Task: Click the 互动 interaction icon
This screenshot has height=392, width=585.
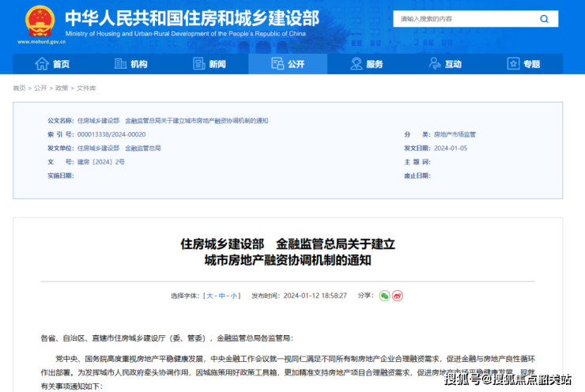Action: pyautogui.click(x=433, y=64)
